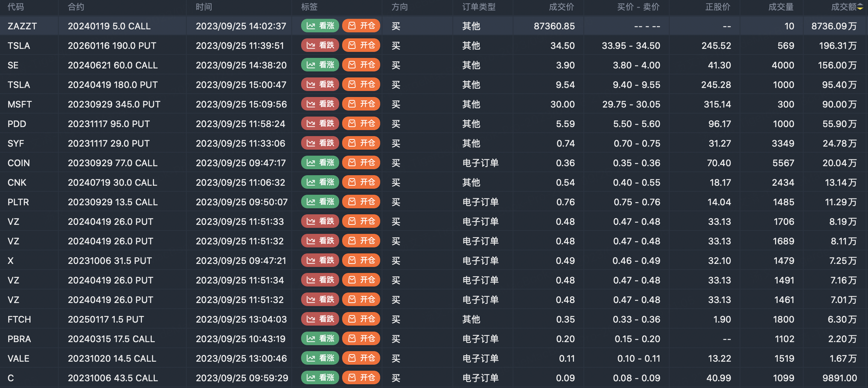The height and width of the screenshot is (388, 868).
Task: Click the 开仓 tag in the C row
Action: point(361,377)
